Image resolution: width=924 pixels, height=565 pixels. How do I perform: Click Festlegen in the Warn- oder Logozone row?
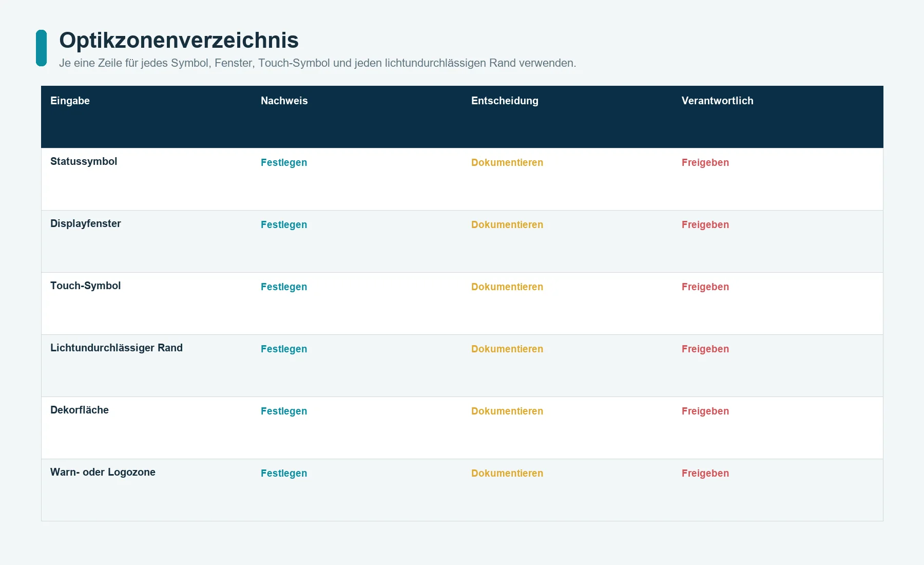(x=284, y=474)
